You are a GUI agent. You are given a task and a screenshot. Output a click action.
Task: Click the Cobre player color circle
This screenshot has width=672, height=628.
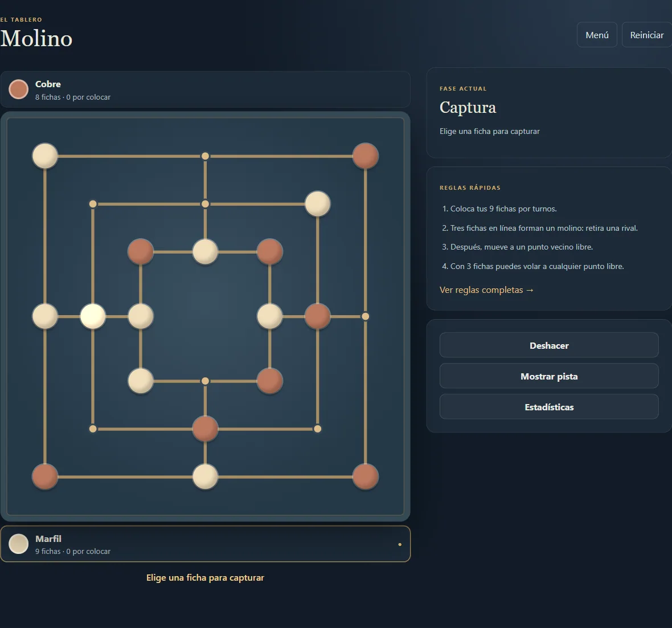point(18,89)
